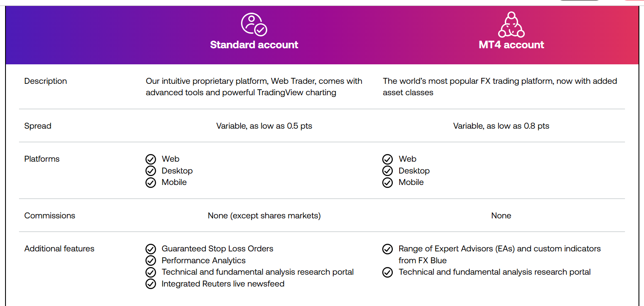Click check icon next to Performance Analytics
Image resolution: width=644 pixels, height=306 pixels.
(x=151, y=261)
